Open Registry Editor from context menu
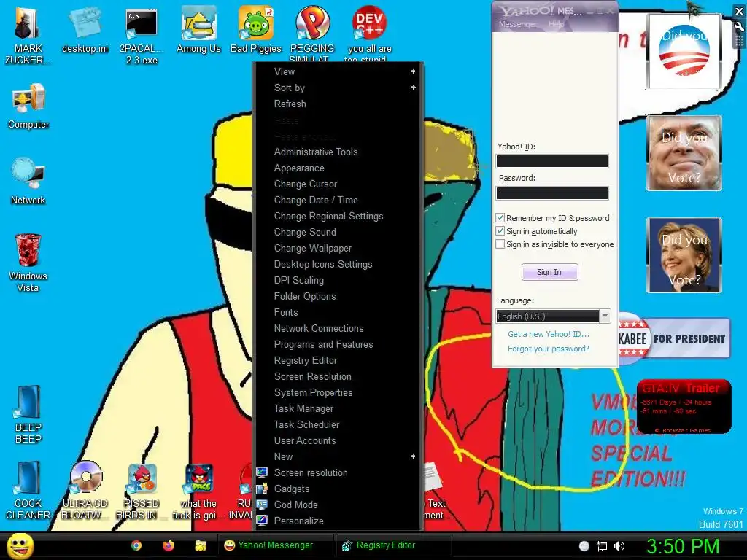Viewport: 747px width, 560px height. coord(338,360)
